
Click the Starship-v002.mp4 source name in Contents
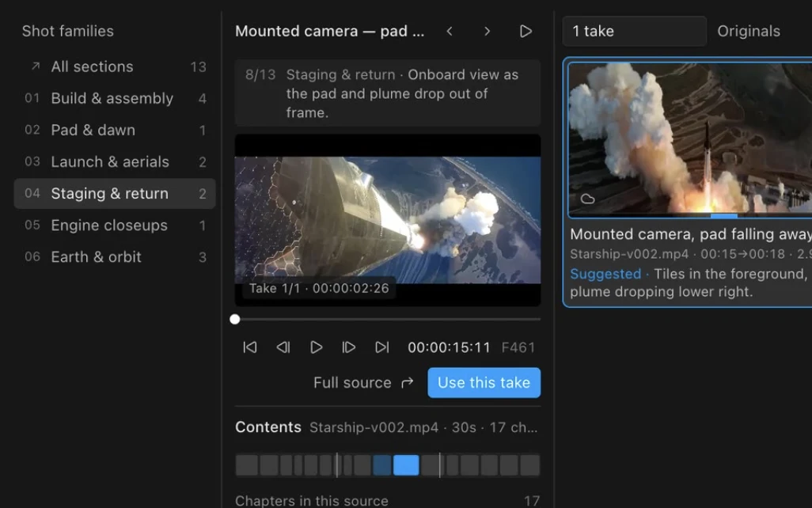(374, 428)
